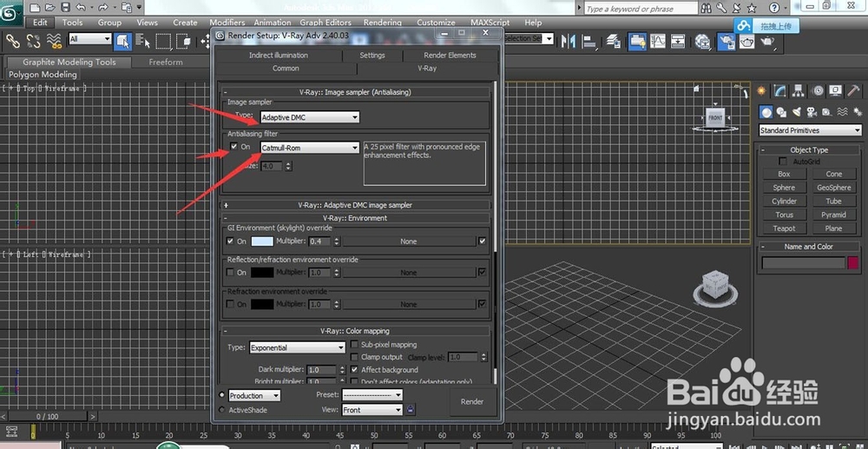Activate the Select Object tool
The image size is (868, 449).
coord(122,41)
